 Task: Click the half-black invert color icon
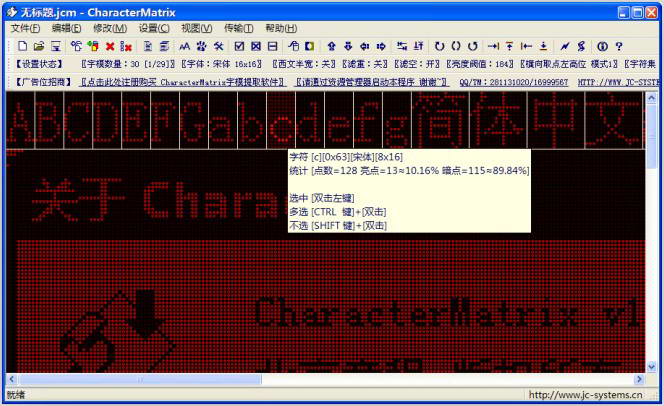tap(310, 46)
